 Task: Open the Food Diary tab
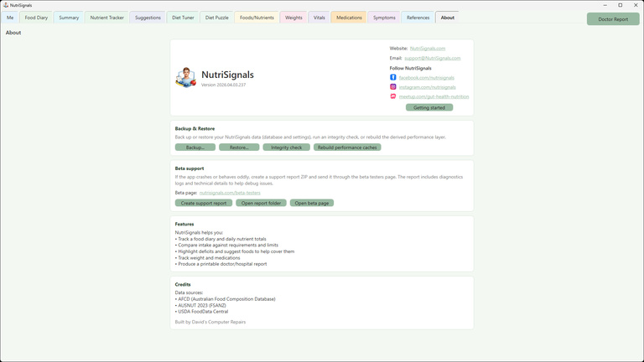[36, 18]
